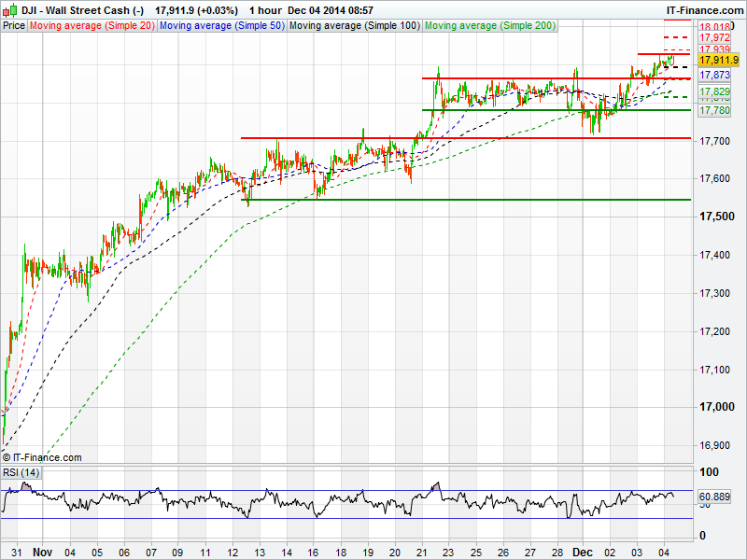The width and height of the screenshot is (747, 560).
Task: Click the yellow 17,911.9 current price tag
Action: tap(719, 60)
